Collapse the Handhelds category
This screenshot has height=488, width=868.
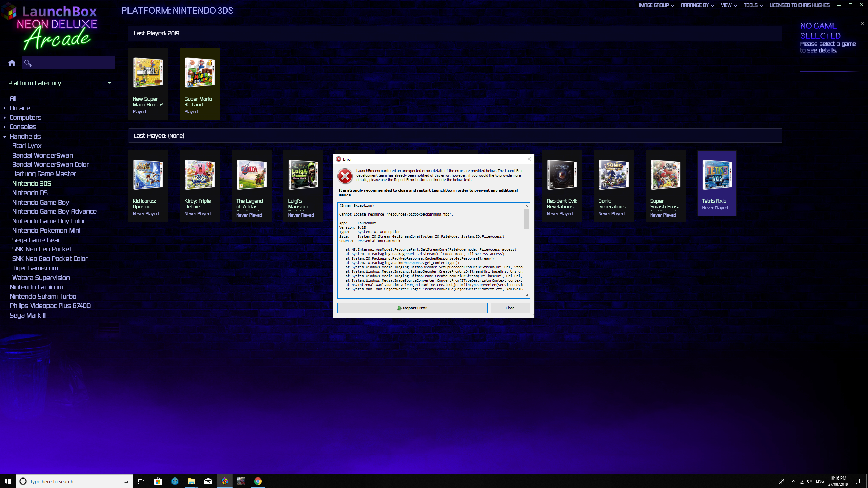coord(4,137)
